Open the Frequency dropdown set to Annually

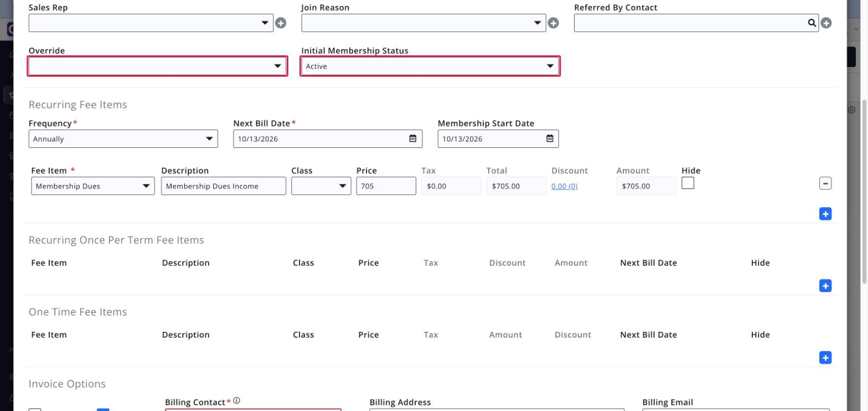tap(123, 138)
